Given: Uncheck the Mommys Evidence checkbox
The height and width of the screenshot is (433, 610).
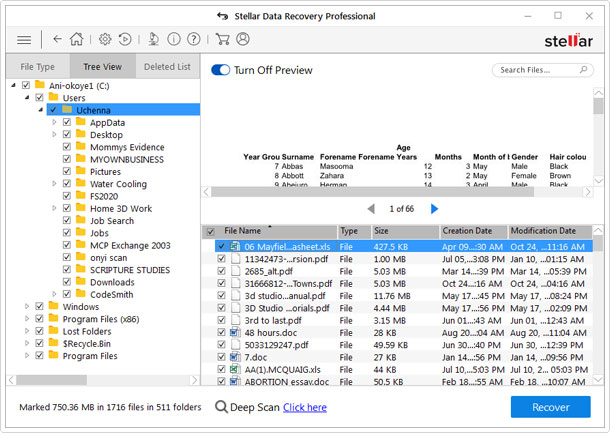Looking at the screenshot, I should point(67,147).
